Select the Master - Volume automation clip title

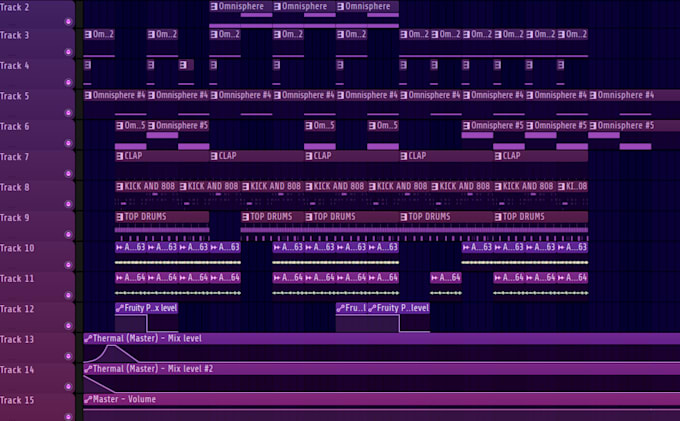click(x=124, y=399)
